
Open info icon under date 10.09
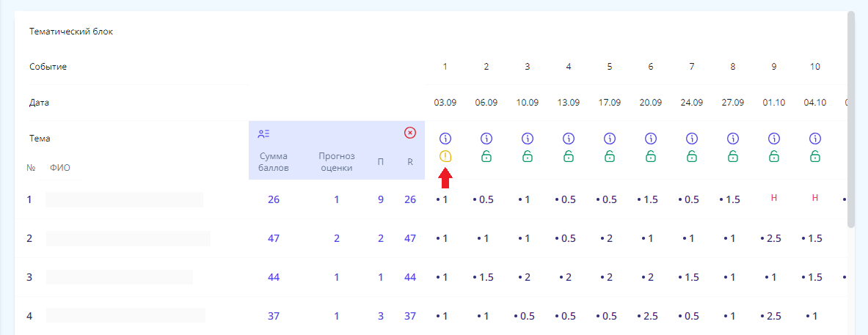(x=528, y=139)
